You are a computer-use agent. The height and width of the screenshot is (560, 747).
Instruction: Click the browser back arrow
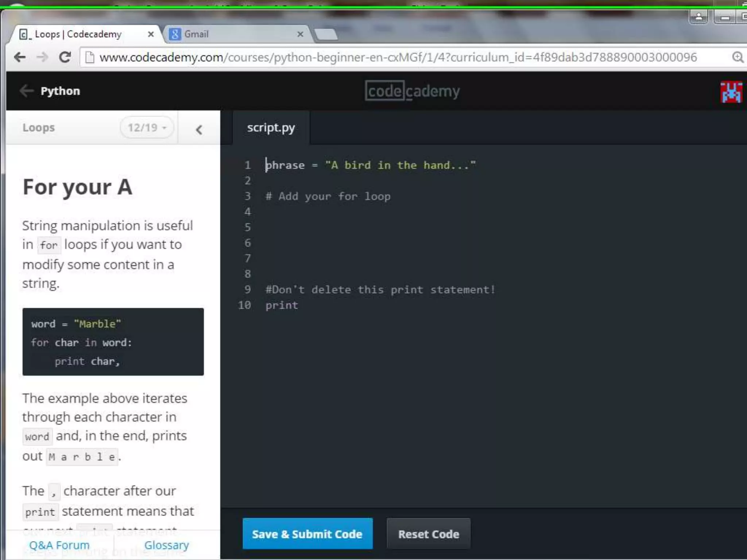[20, 57]
